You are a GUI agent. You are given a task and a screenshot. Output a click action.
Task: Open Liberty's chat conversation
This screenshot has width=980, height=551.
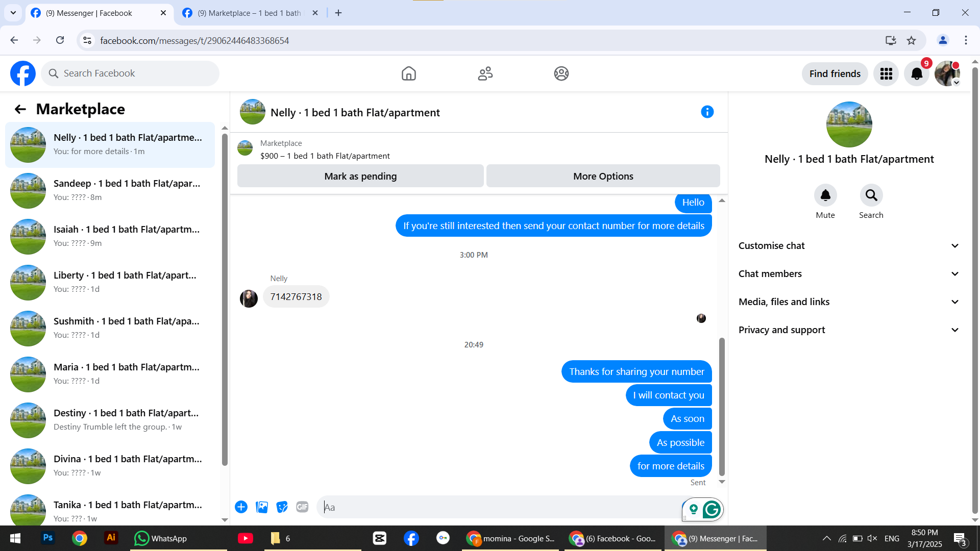point(110,283)
